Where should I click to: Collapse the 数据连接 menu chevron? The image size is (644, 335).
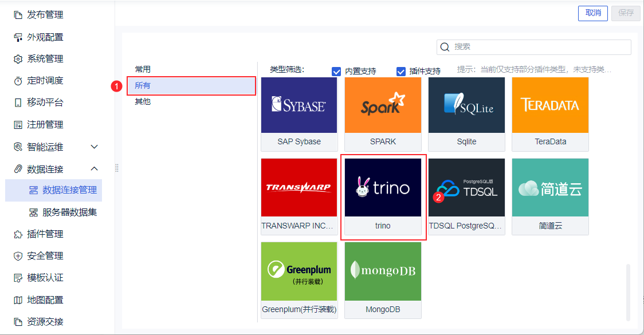[94, 169]
